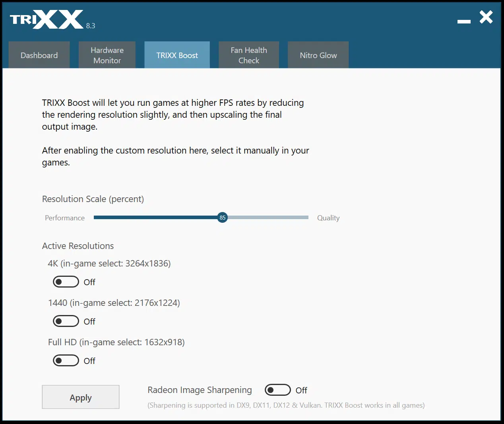Click the 4K in-game select 3264x1836 text
Image resolution: width=504 pixels, height=424 pixels.
click(x=109, y=263)
